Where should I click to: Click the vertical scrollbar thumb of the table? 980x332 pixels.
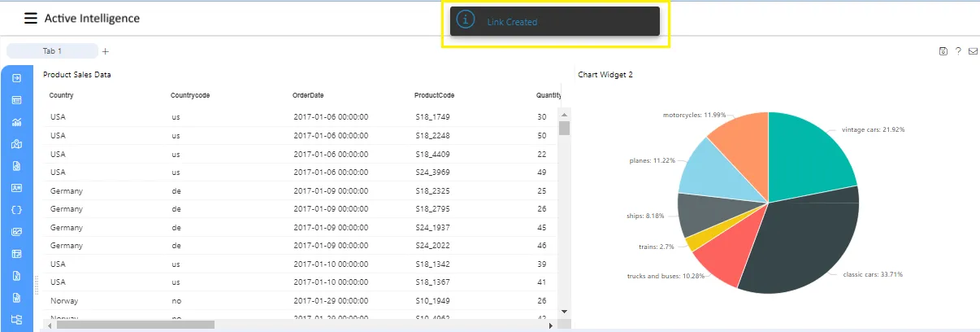[565, 128]
